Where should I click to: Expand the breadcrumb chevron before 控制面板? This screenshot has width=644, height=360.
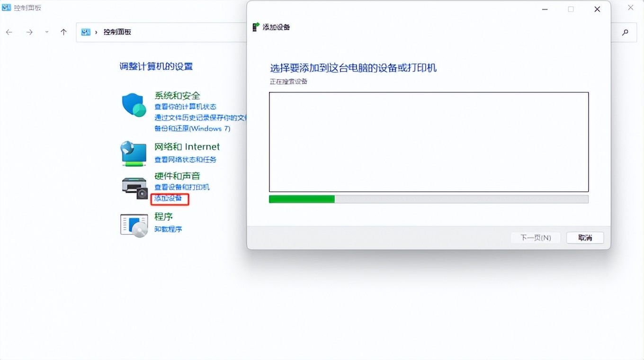pos(97,32)
